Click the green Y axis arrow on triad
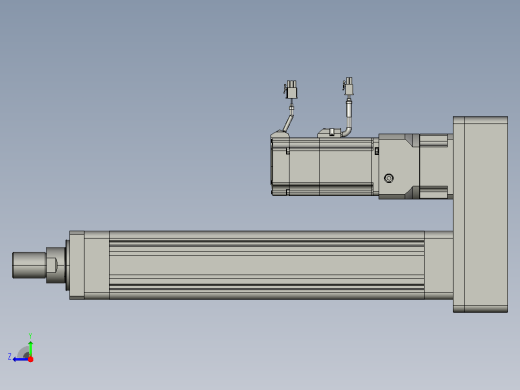520x390 pixels. (x=30, y=348)
